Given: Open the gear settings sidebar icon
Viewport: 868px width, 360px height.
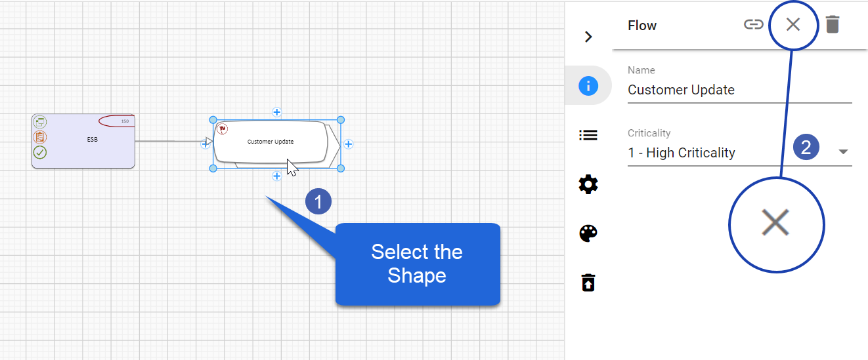Looking at the screenshot, I should [588, 185].
